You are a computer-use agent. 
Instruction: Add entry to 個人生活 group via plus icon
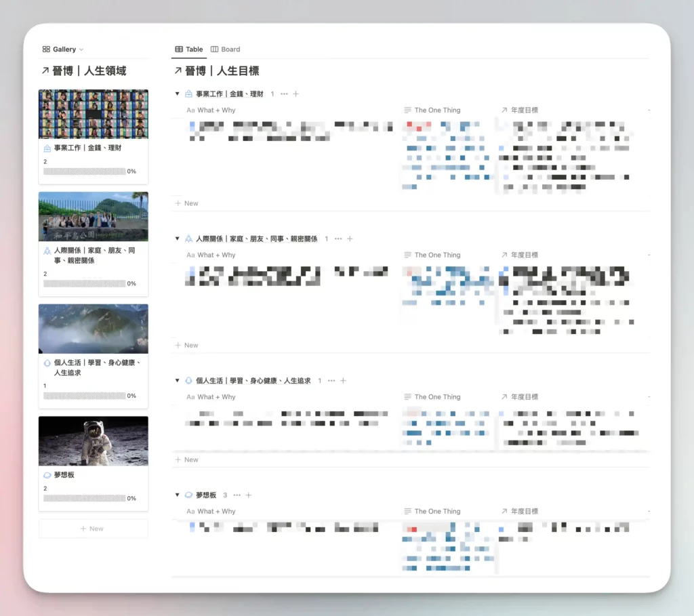click(343, 381)
